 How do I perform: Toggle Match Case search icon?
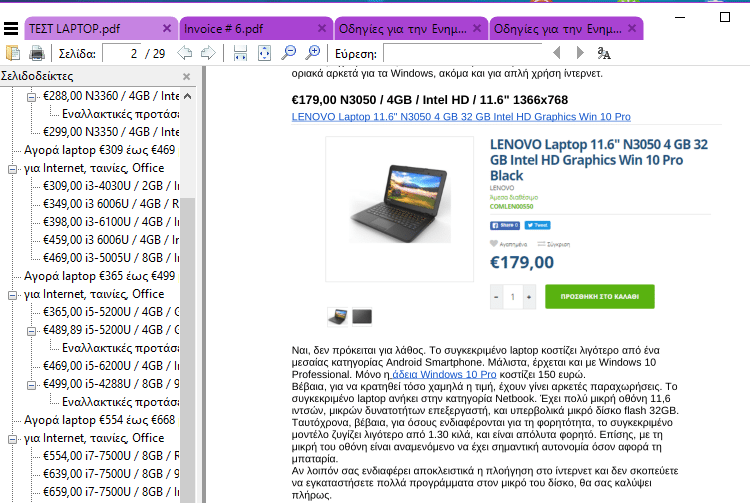(604, 53)
